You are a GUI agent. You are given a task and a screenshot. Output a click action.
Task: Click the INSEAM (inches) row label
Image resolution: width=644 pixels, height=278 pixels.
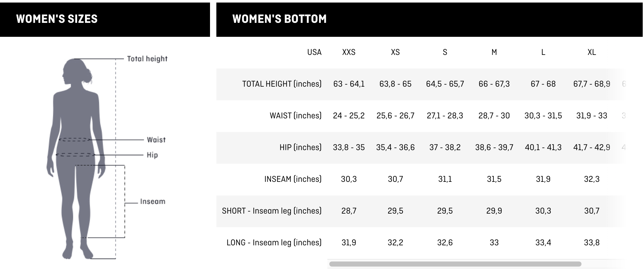pos(293,179)
